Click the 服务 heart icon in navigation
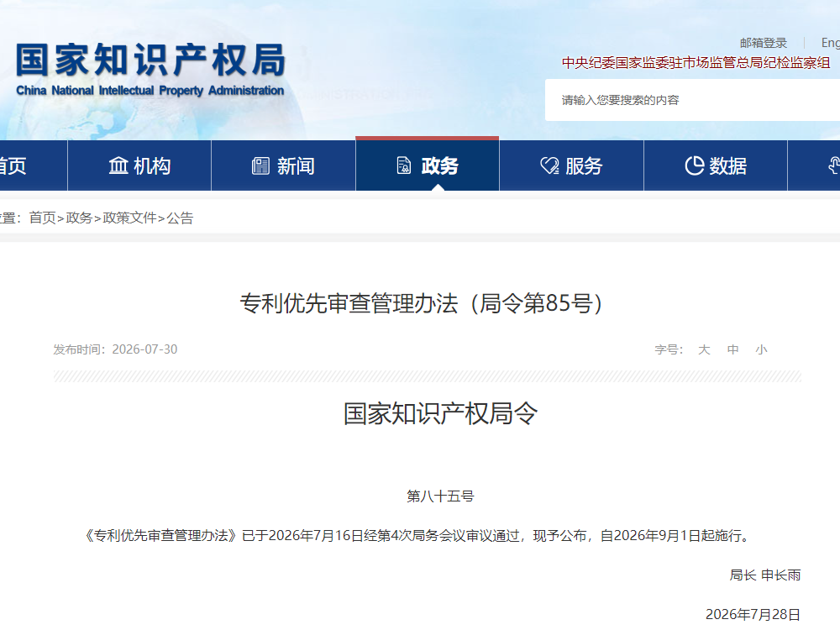This screenshot has width=840, height=630. click(x=549, y=166)
